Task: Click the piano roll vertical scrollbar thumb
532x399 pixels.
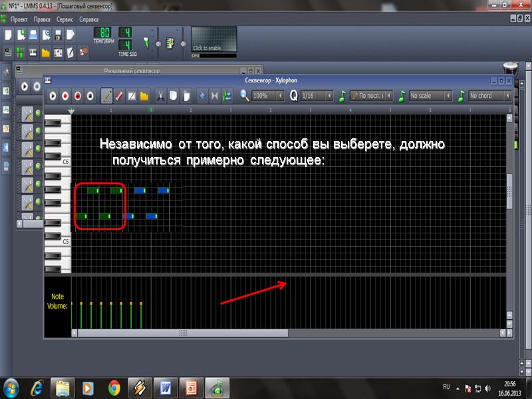Action: click(509, 192)
